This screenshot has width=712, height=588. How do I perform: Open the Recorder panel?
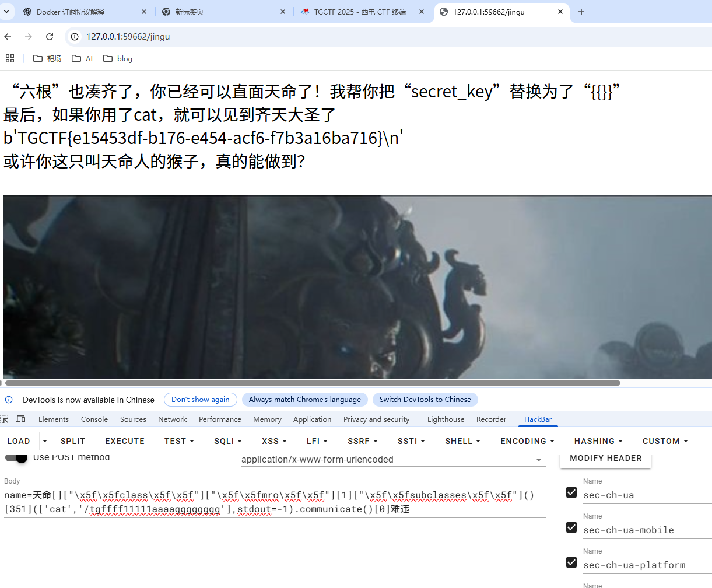[492, 419]
